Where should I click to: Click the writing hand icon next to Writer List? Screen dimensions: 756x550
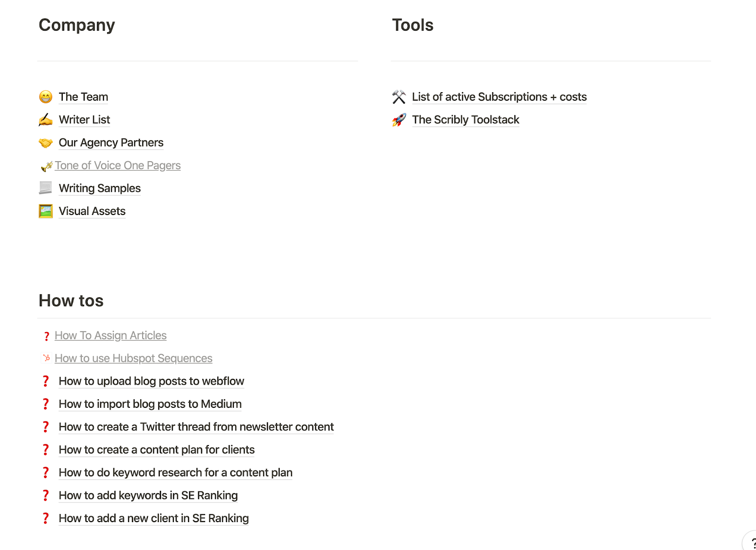tap(45, 120)
